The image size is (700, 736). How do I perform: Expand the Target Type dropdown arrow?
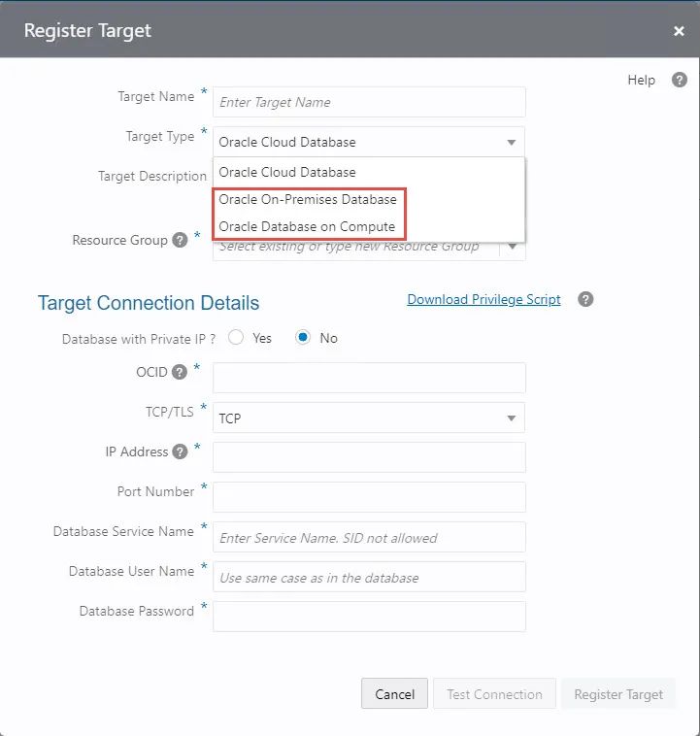coord(512,143)
